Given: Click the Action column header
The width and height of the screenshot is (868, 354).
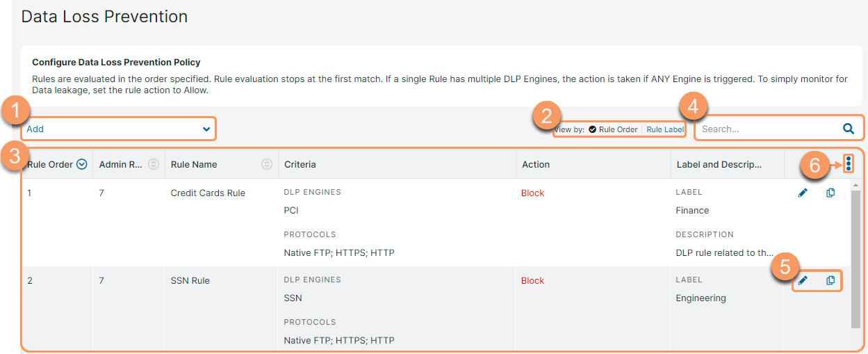Looking at the screenshot, I should (x=535, y=165).
